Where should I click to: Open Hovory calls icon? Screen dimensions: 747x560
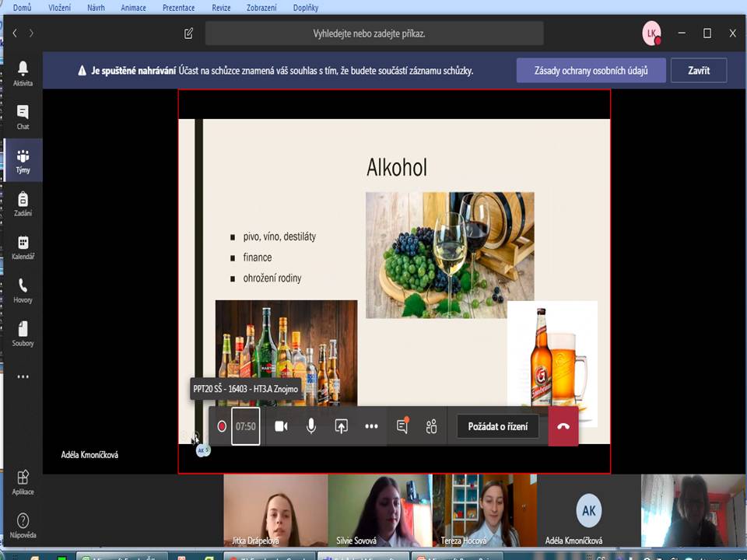pos(23,290)
